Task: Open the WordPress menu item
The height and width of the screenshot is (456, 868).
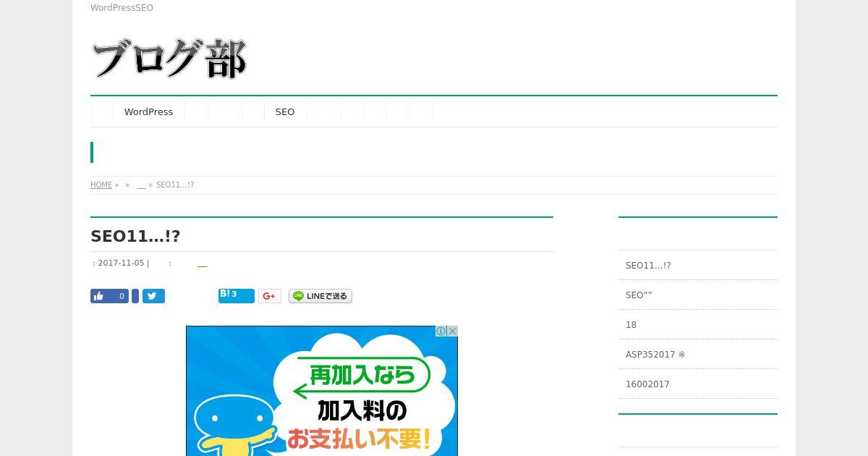Action: [x=148, y=111]
